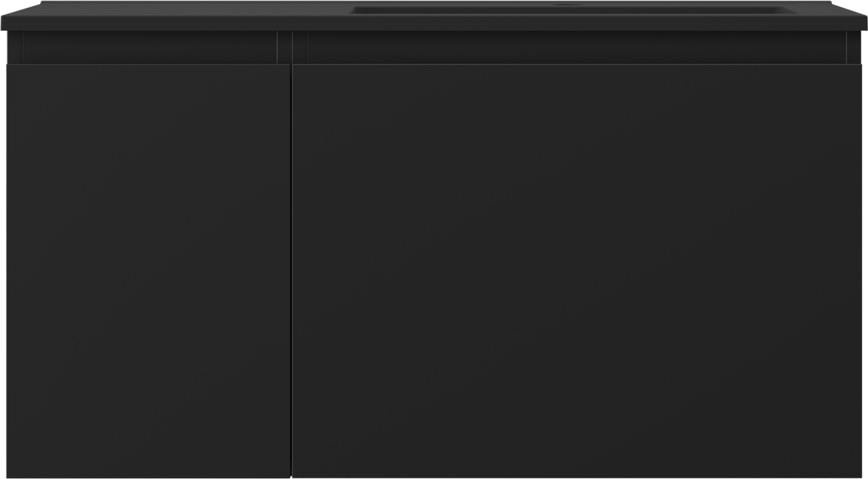Click the right end of the countertop
868x479 pixels.
tap(857, 20)
